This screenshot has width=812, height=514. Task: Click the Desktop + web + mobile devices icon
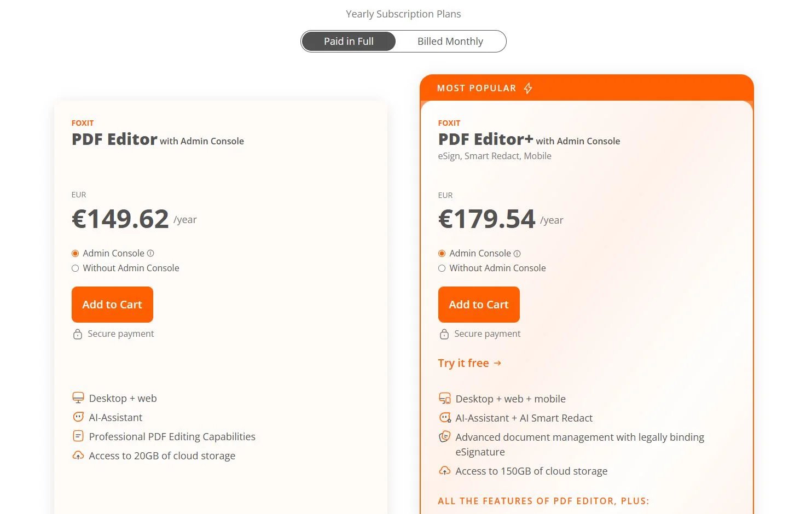pyautogui.click(x=445, y=399)
